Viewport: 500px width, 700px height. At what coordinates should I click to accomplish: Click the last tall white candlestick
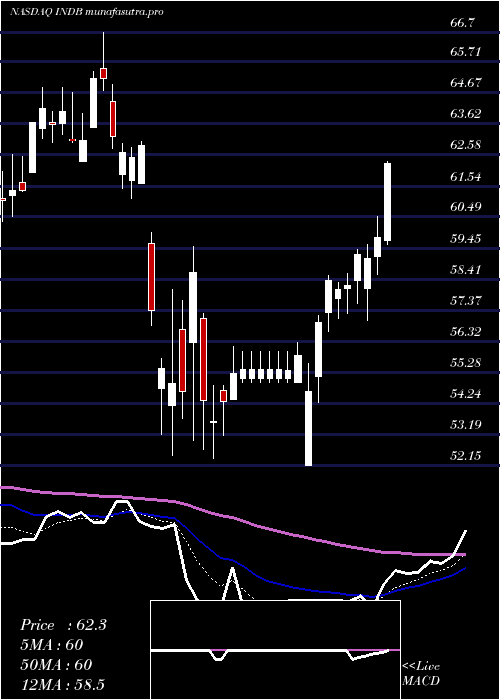[x=388, y=203]
